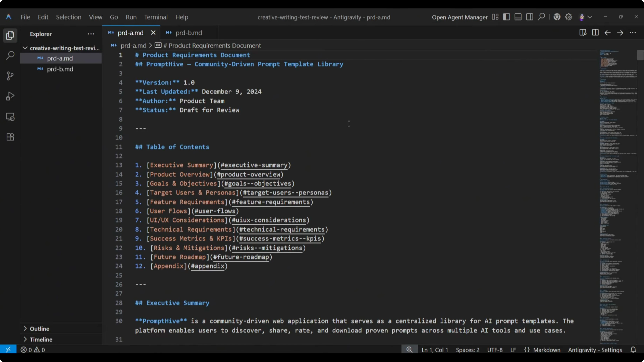Open the settings gear in title bar
644x362 pixels.
click(x=569, y=17)
